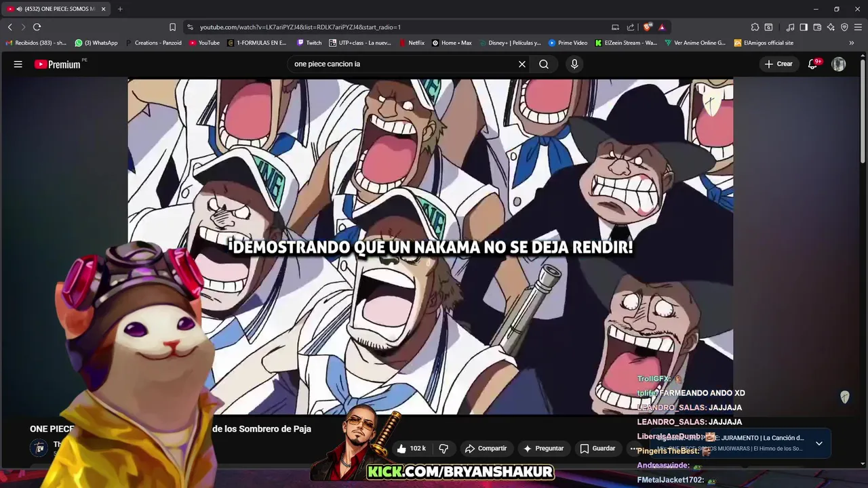This screenshot has height=488, width=868.
Task: Open more actions three-dot menu
Action: [633, 449]
